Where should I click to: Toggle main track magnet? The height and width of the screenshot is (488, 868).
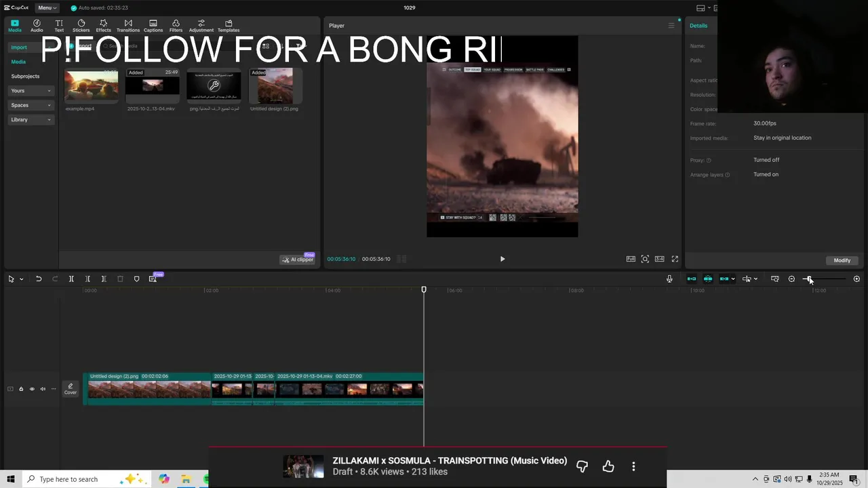pos(692,279)
